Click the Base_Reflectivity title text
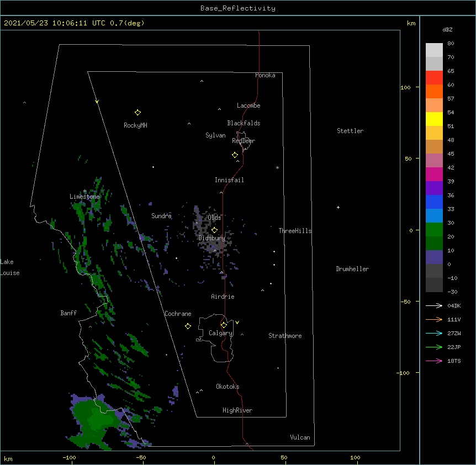Screen dimensions: 476x465 point(238,8)
